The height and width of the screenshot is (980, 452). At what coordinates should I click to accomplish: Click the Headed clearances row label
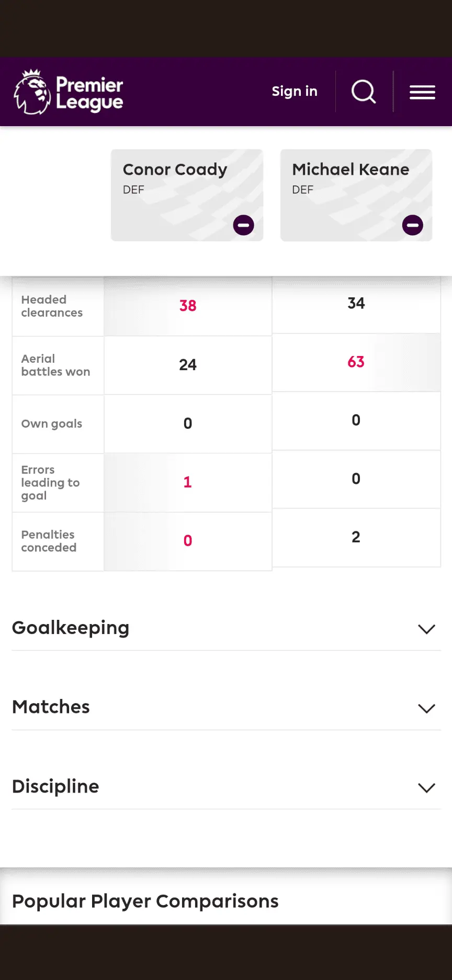(x=52, y=306)
